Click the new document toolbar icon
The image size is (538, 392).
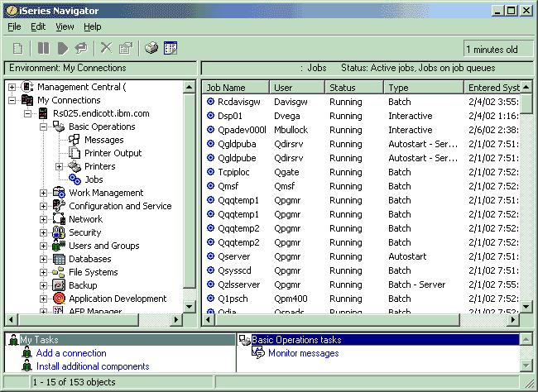tap(18, 48)
